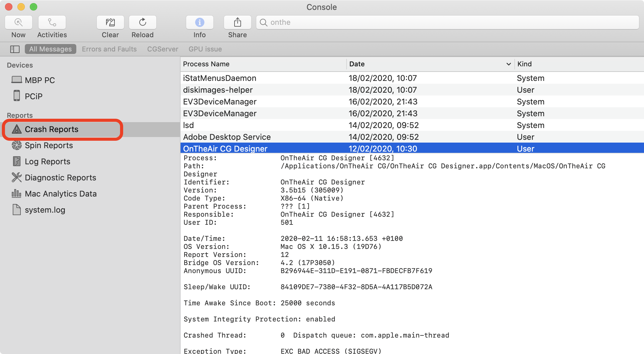The image size is (644, 354).
Task: Open Spin Reports in sidebar
Action: pyautogui.click(x=90, y=145)
